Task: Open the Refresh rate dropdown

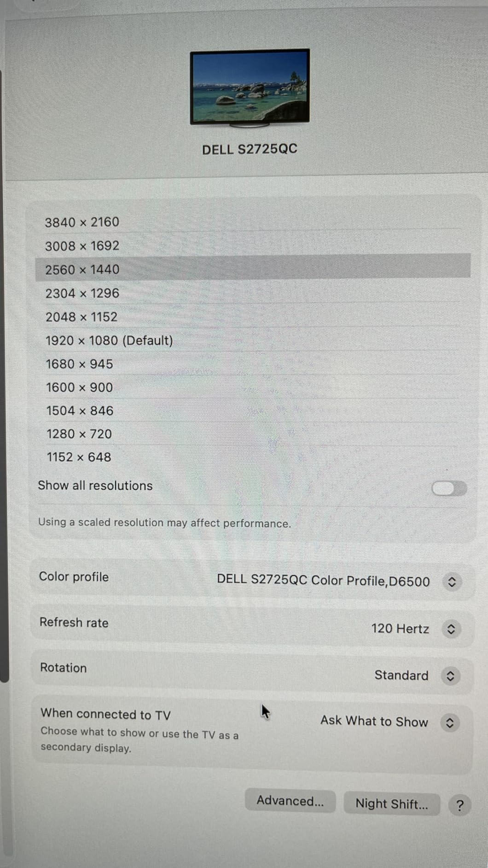Action: pyautogui.click(x=451, y=629)
